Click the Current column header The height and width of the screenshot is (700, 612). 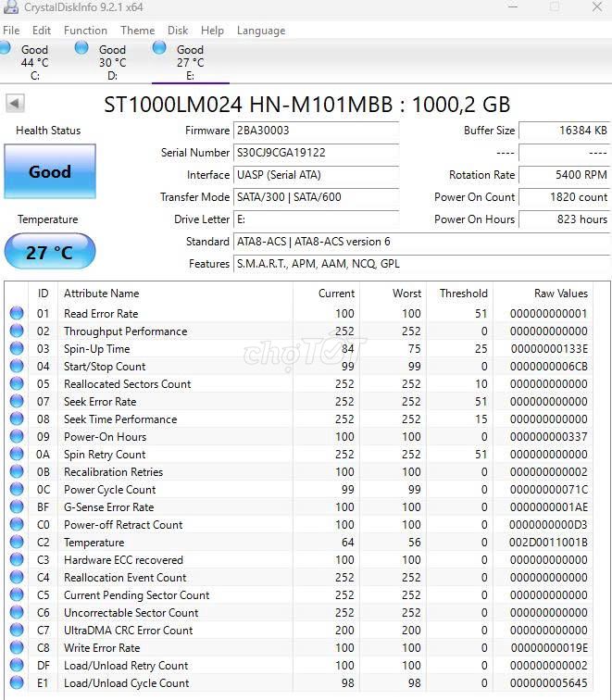(336, 294)
